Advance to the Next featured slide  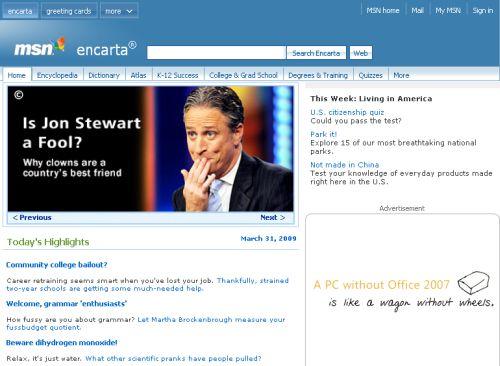click(x=273, y=217)
